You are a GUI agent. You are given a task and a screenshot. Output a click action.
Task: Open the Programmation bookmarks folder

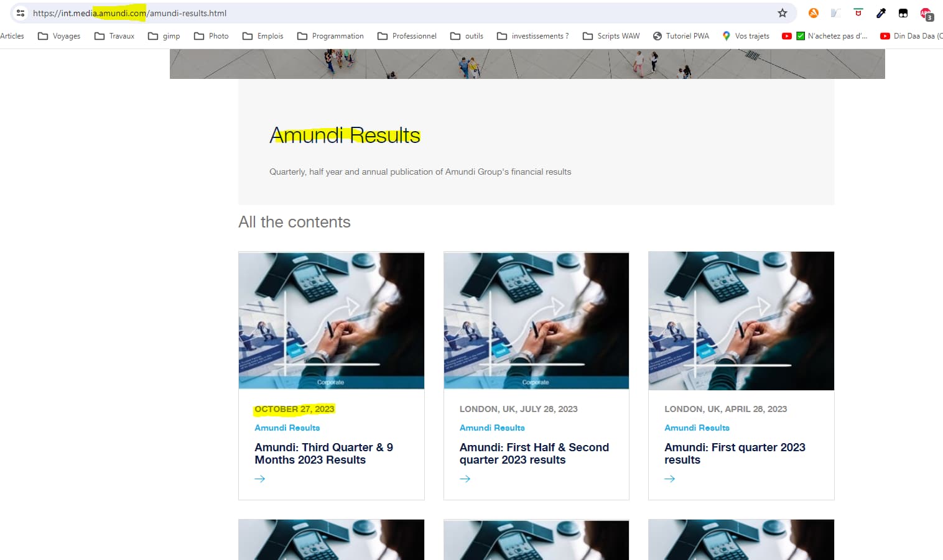tap(331, 36)
